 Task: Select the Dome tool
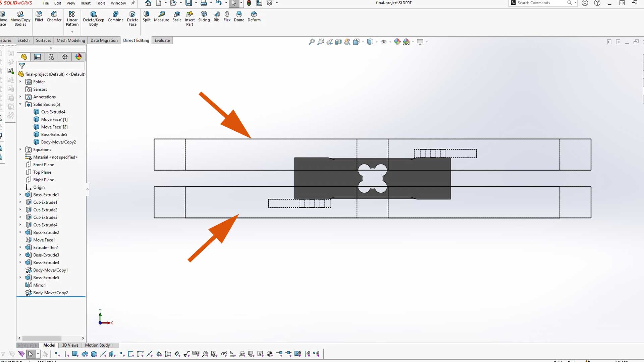coord(239,16)
